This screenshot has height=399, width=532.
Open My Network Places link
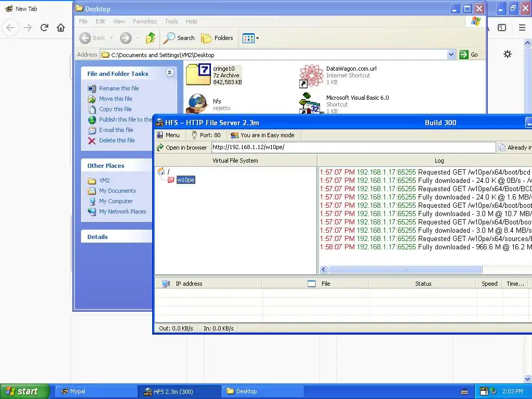[123, 212]
